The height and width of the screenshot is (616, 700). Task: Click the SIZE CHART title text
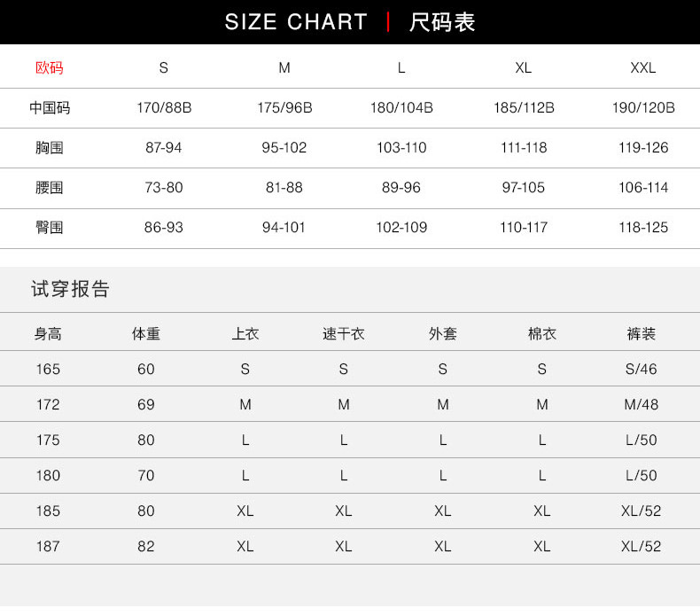click(296, 22)
